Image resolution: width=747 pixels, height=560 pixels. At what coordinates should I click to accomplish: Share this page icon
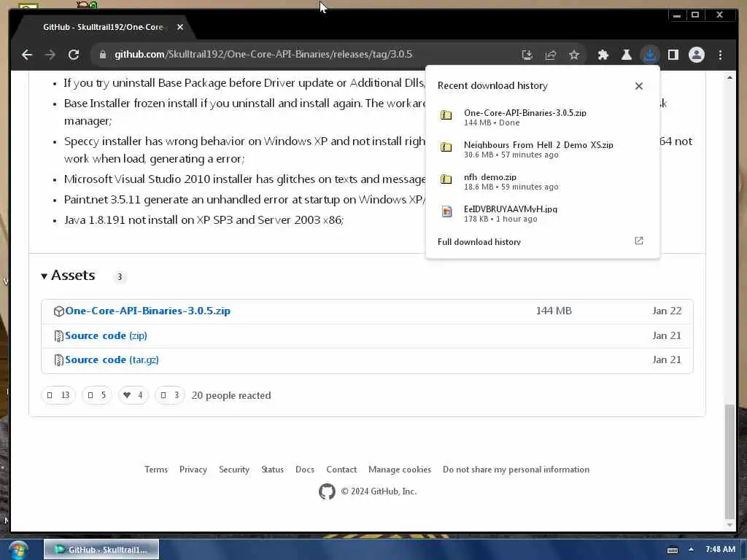pos(551,55)
